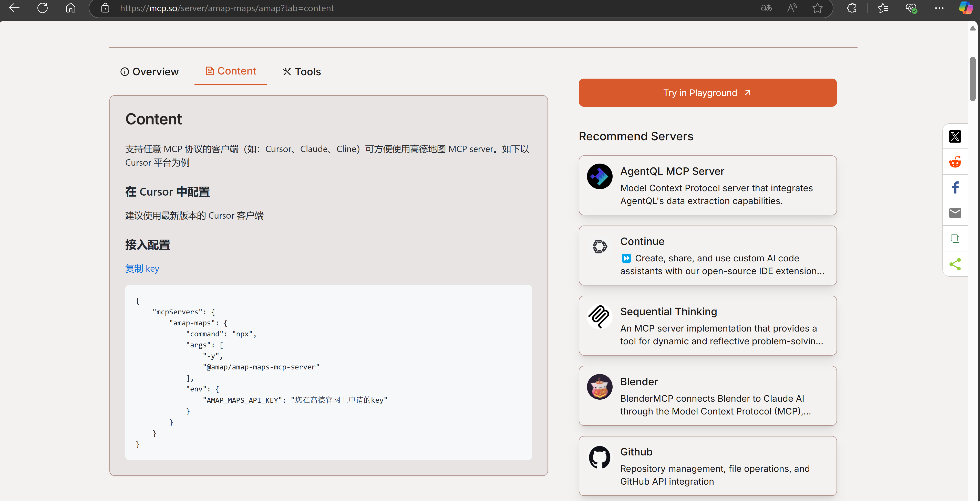The height and width of the screenshot is (501, 980).
Task: Open Sequential Thinking server card
Action: tap(707, 325)
